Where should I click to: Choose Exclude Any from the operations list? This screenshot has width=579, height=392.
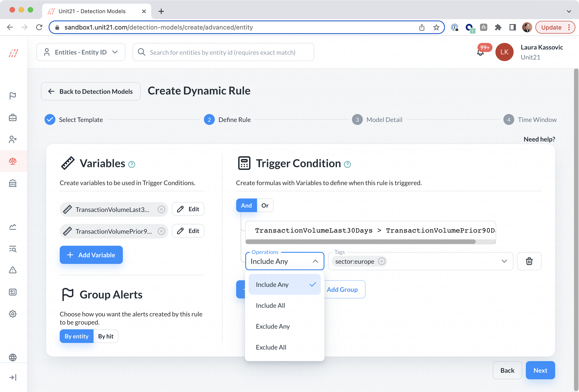pos(273,326)
